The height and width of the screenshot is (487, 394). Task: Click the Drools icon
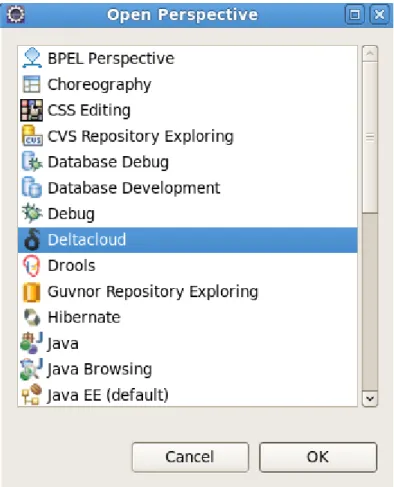point(32,266)
